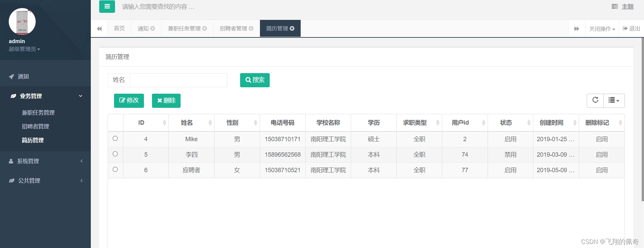Viewport: 644px width, 248px height.
Task: Toggle the sidebar with the hamburger button
Action: [x=107, y=6]
